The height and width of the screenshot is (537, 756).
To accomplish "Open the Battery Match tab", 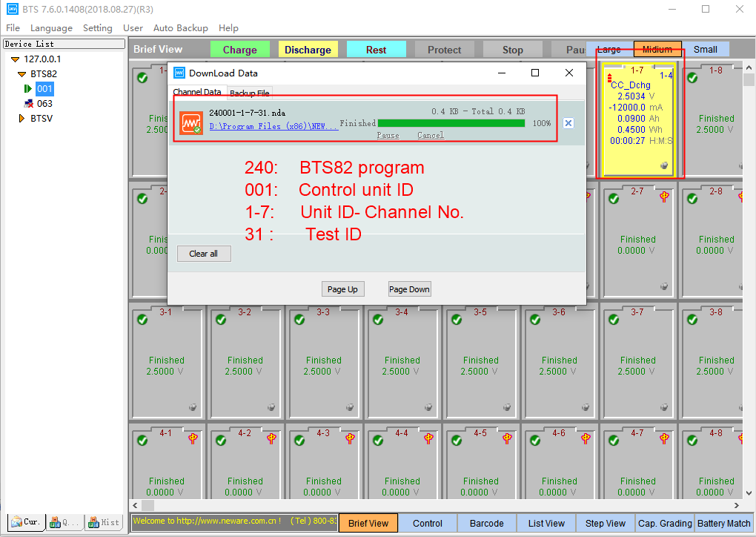I will tap(723, 524).
